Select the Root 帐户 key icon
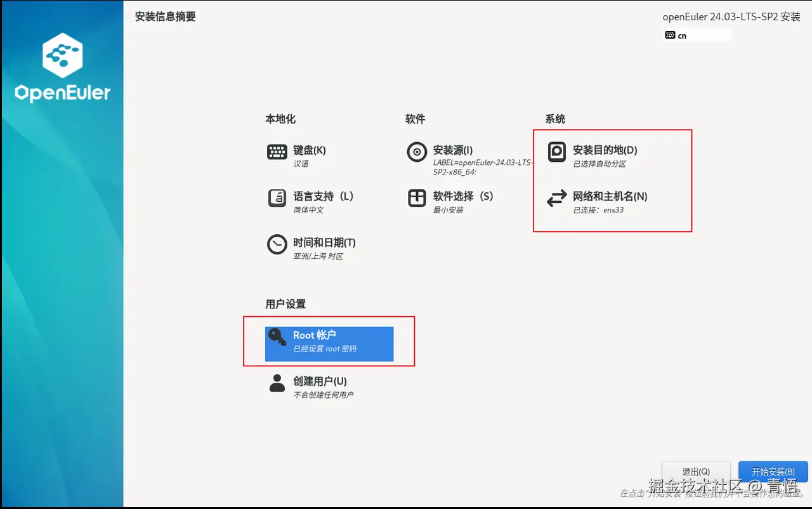812x509 pixels. pyautogui.click(x=276, y=337)
